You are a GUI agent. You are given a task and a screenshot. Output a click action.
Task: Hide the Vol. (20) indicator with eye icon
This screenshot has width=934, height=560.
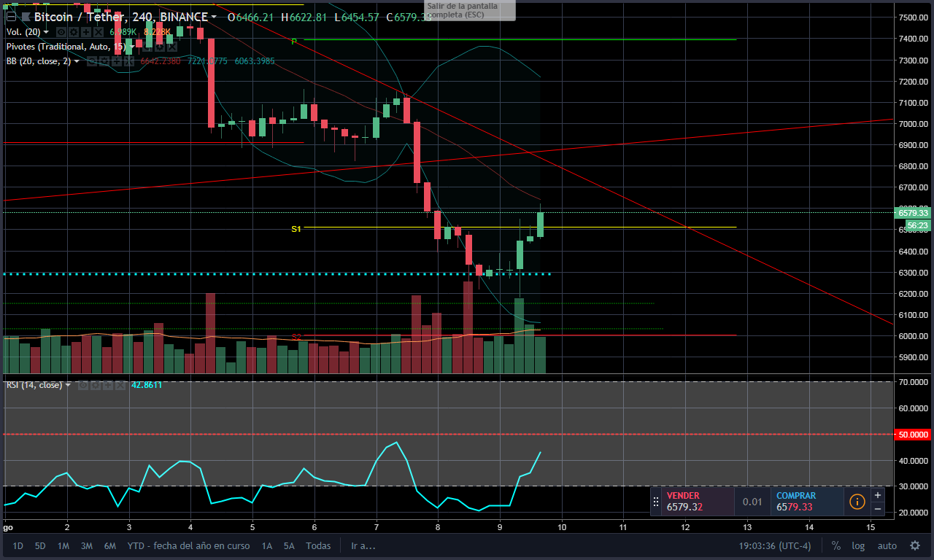(x=61, y=32)
